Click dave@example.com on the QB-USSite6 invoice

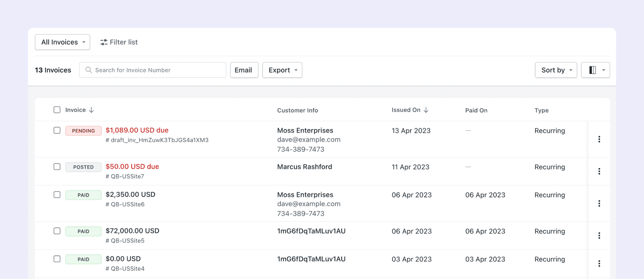point(309,204)
